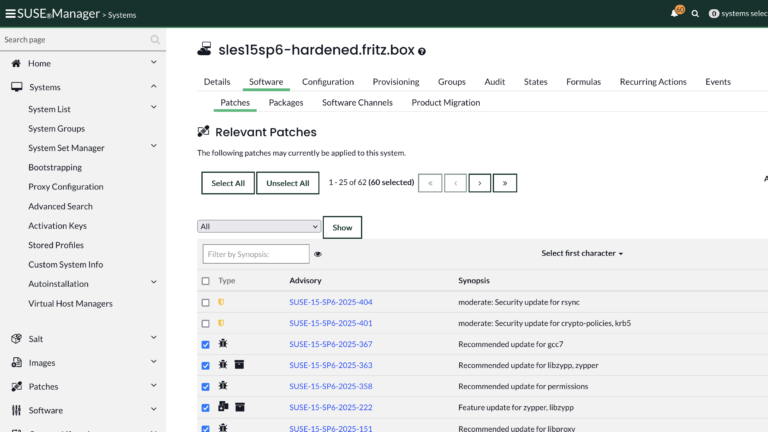This screenshot has height=432, width=768.
Task: Toggle the select-all checkbox in table header
Action: (206, 281)
